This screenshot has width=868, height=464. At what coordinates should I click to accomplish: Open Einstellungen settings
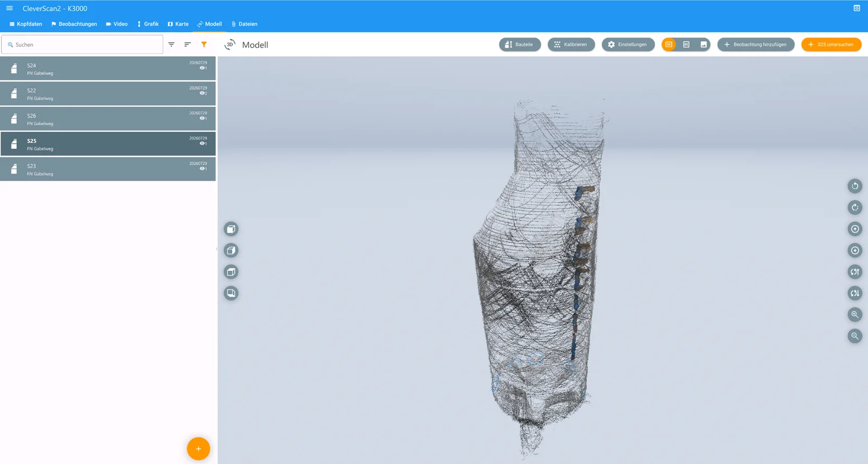coord(628,45)
